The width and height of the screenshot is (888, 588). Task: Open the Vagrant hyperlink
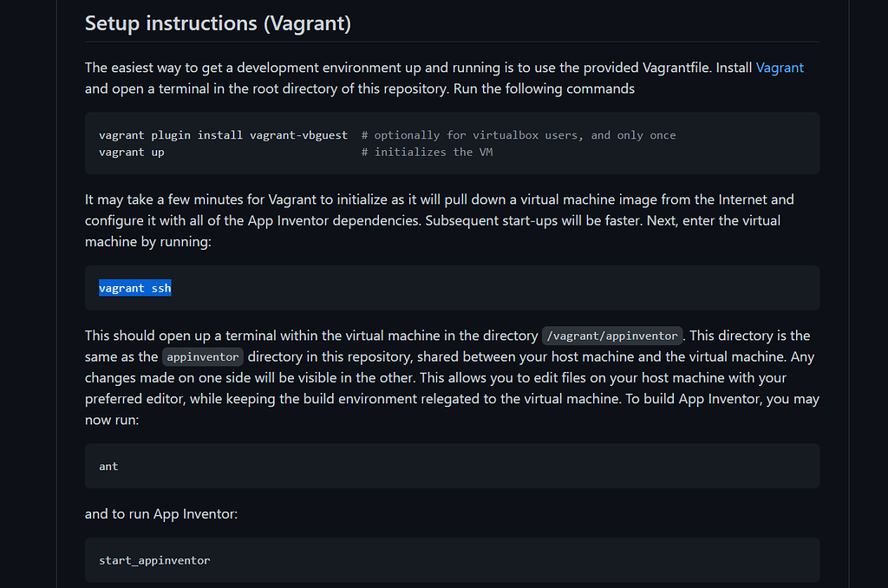(780, 68)
